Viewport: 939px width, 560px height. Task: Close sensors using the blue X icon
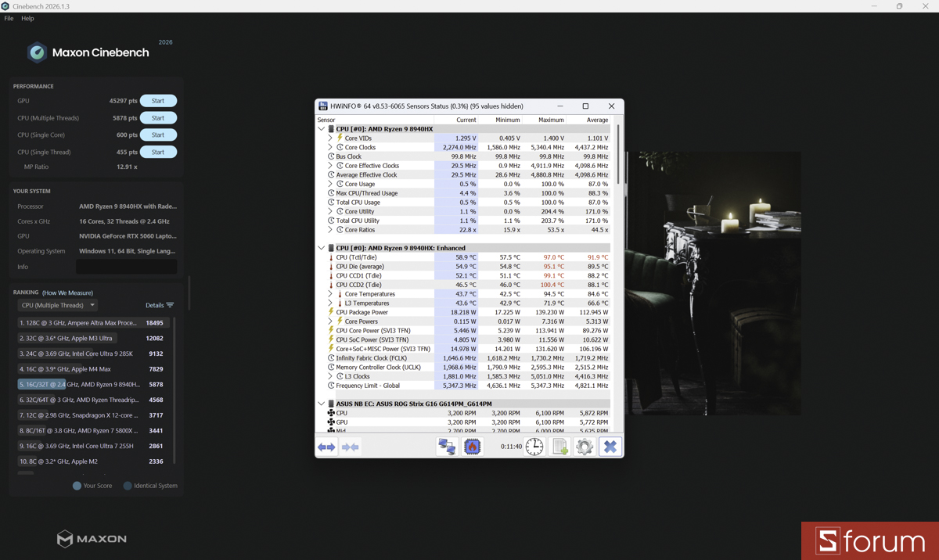pos(610,447)
